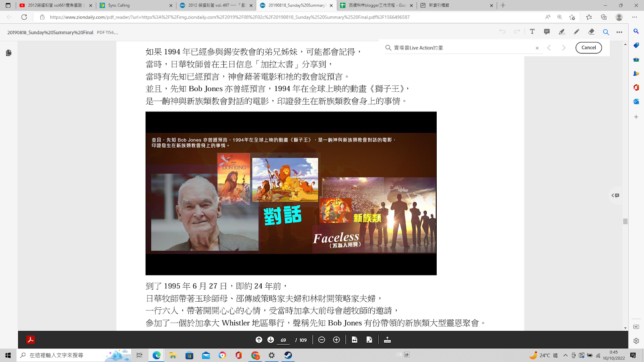Open Edge Settings and more menu
This screenshot has width=644, height=362.
(635, 17)
